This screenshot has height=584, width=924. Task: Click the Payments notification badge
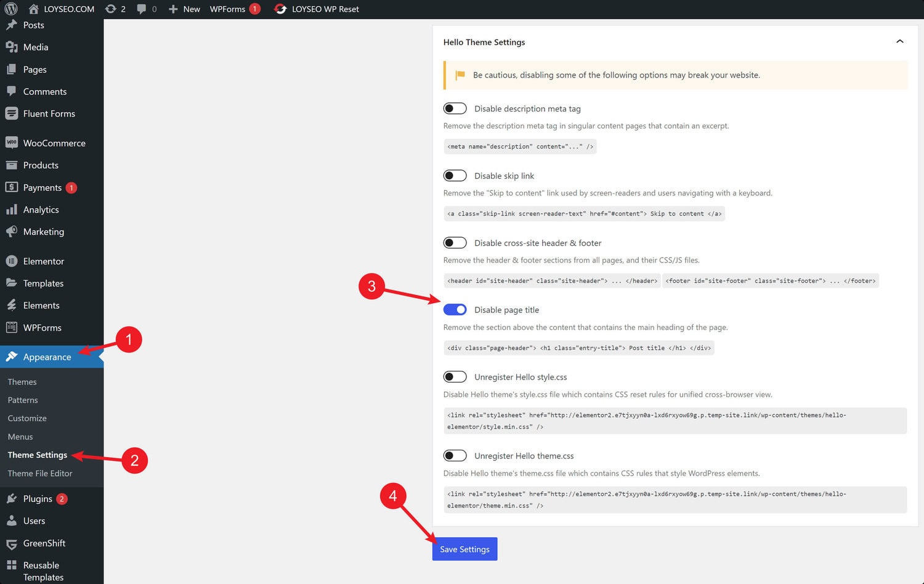coord(71,188)
